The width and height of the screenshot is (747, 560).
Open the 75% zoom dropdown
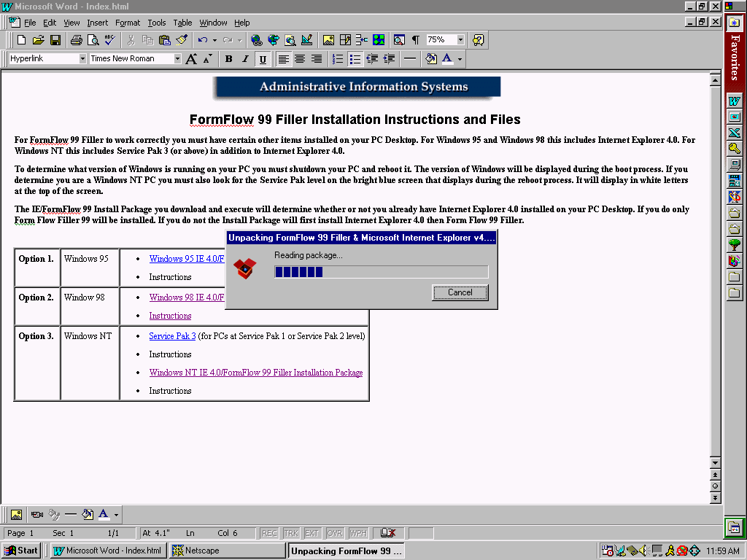tap(461, 40)
